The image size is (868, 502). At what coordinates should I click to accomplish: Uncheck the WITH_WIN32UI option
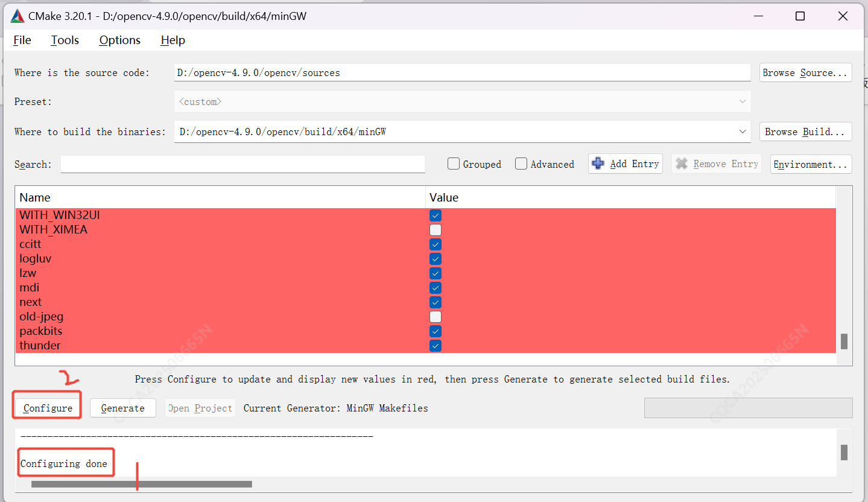(436, 215)
